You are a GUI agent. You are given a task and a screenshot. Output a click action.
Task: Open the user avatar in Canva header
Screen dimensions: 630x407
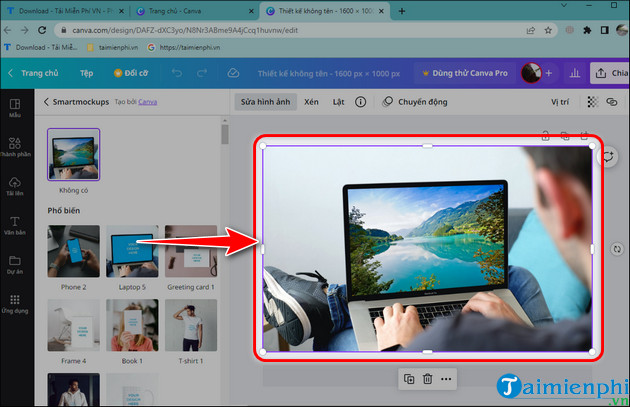tap(531, 73)
